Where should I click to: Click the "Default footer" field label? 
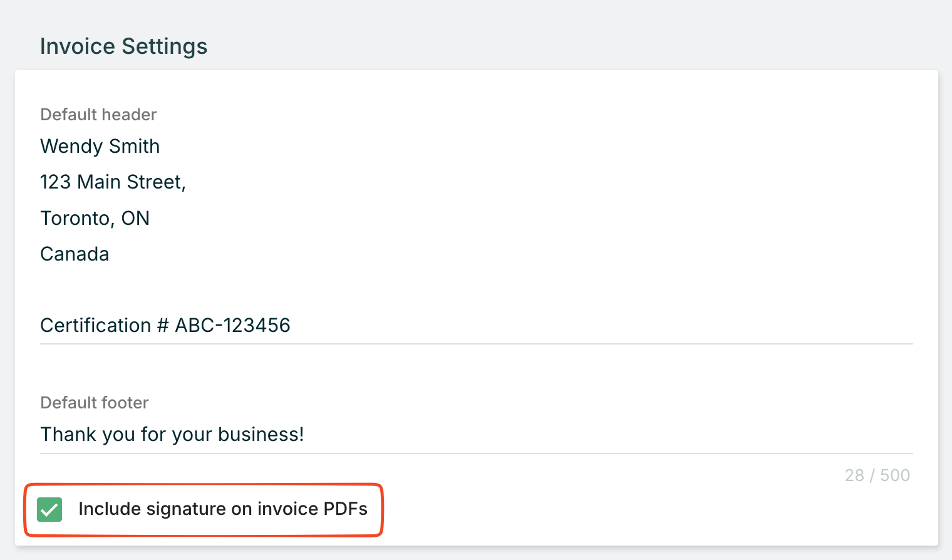click(95, 403)
